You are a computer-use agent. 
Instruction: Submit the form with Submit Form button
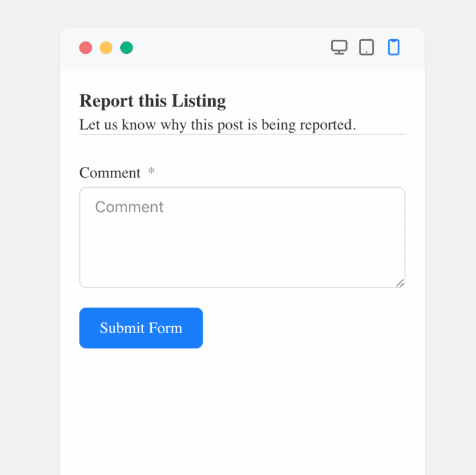(141, 328)
